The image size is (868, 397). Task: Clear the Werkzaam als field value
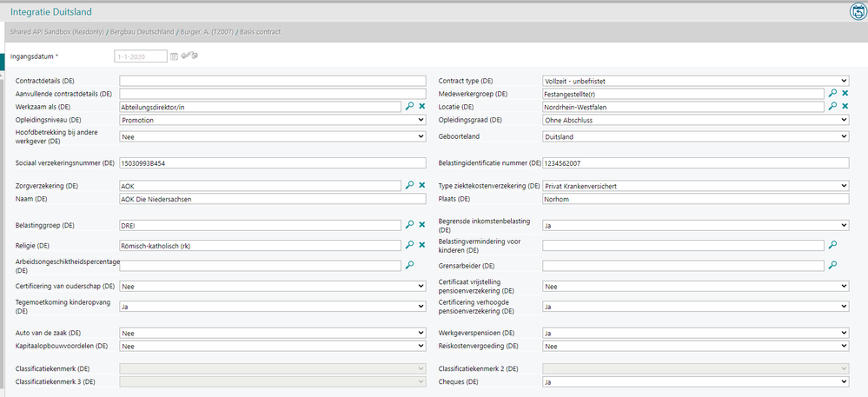pyautogui.click(x=421, y=106)
